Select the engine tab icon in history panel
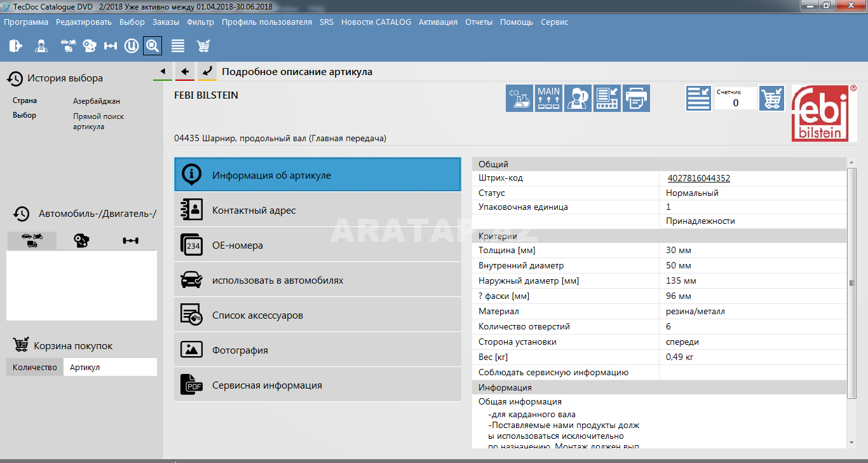Screen dimensions: 868x463 click(x=81, y=240)
